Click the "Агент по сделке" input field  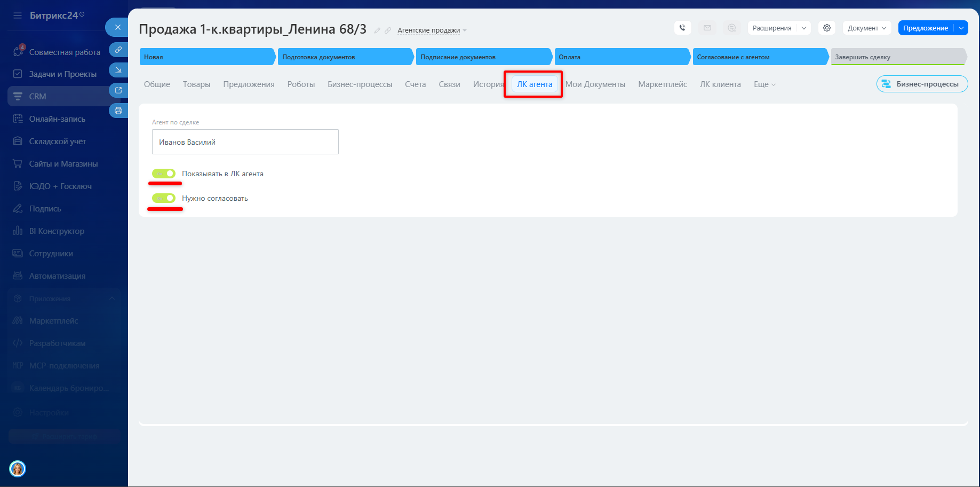click(245, 142)
